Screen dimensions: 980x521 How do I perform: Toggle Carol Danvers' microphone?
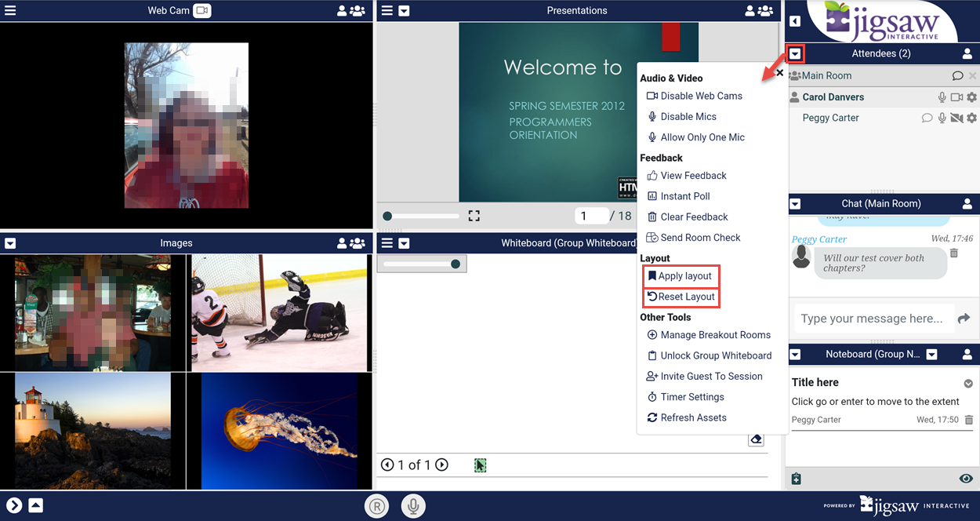tap(942, 97)
